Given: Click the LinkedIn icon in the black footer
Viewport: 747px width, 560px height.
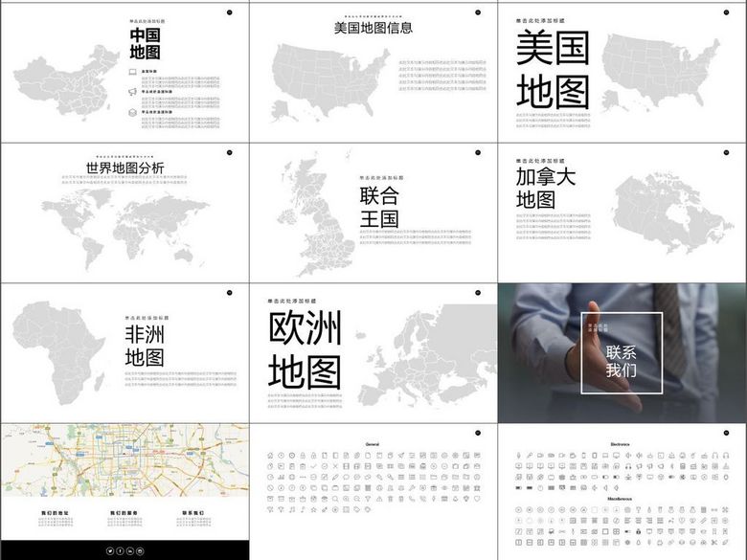Looking at the screenshot, I should point(130,551).
